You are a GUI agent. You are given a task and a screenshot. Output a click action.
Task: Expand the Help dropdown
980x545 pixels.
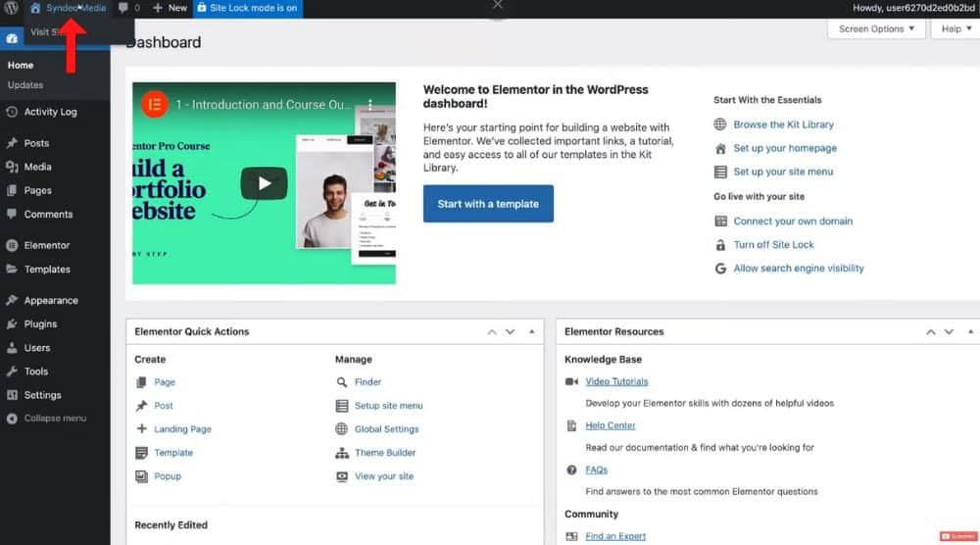tap(955, 28)
